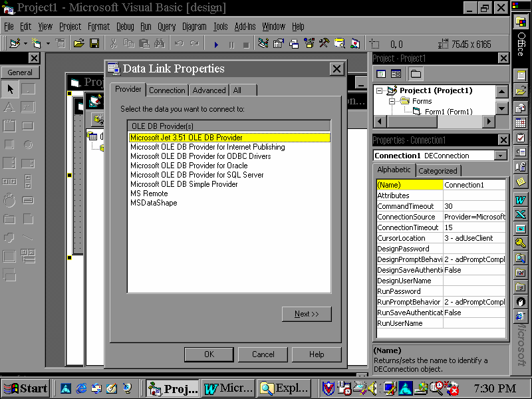Switch to the Categorized properties tab
Screen dimensions: 532x399
coord(438,171)
